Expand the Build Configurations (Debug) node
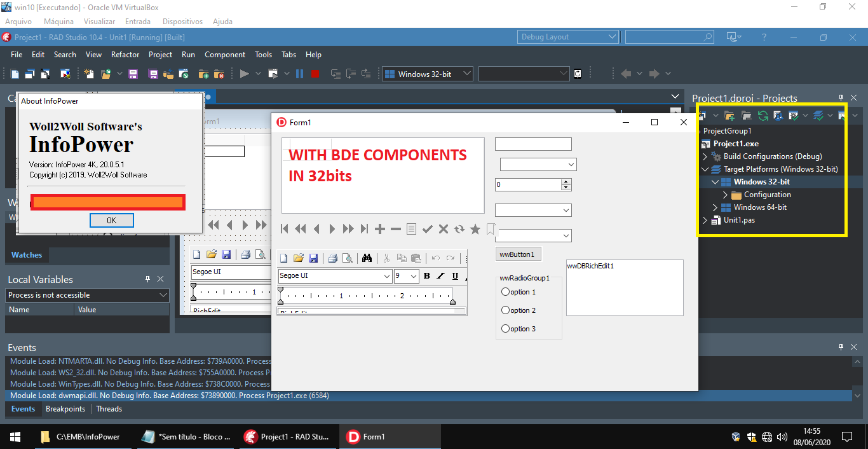Screen dimensions: 868x449 705,156
